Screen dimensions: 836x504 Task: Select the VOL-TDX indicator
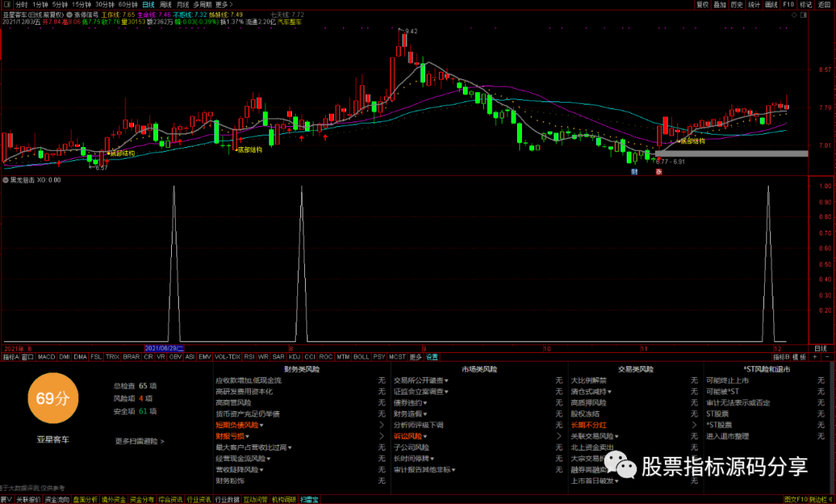pyautogui.click(x=227, y=357)
